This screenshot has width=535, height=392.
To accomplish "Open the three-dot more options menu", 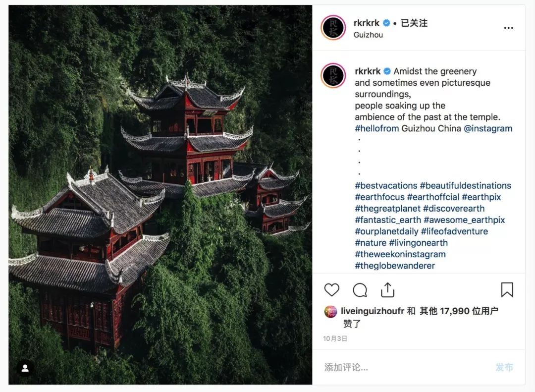I will click(x=508, y=28).
